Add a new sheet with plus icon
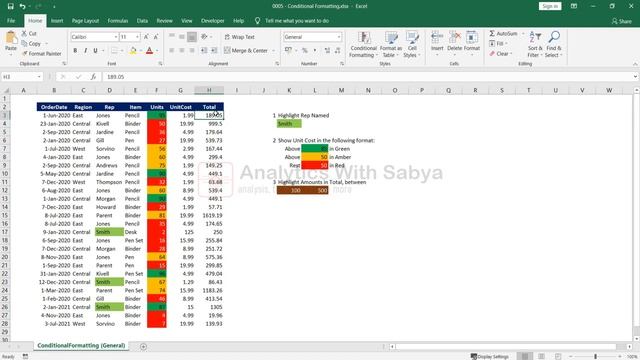The image size is (640, 360). tap(143, 347)
